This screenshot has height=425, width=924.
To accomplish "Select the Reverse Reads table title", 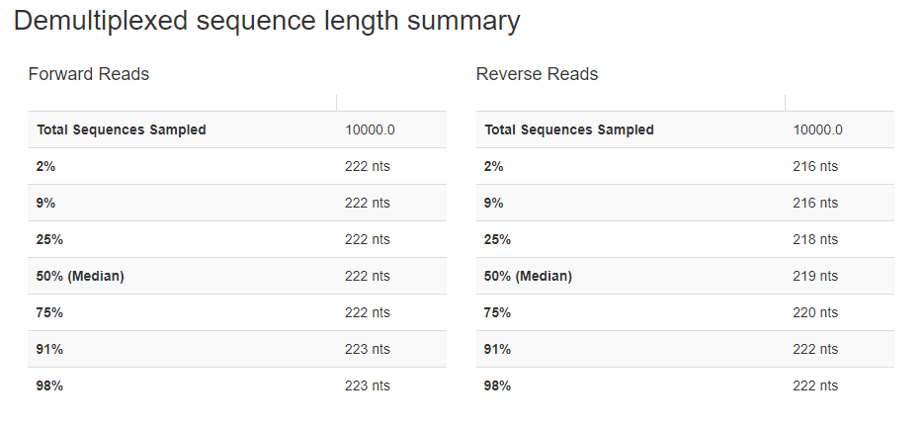I will point(536,74).
